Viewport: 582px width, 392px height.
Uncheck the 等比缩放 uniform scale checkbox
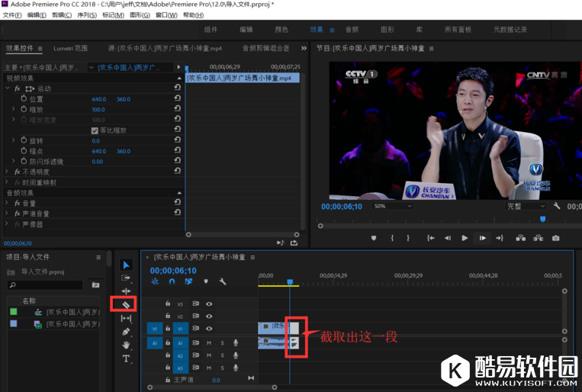coord(95,130)
